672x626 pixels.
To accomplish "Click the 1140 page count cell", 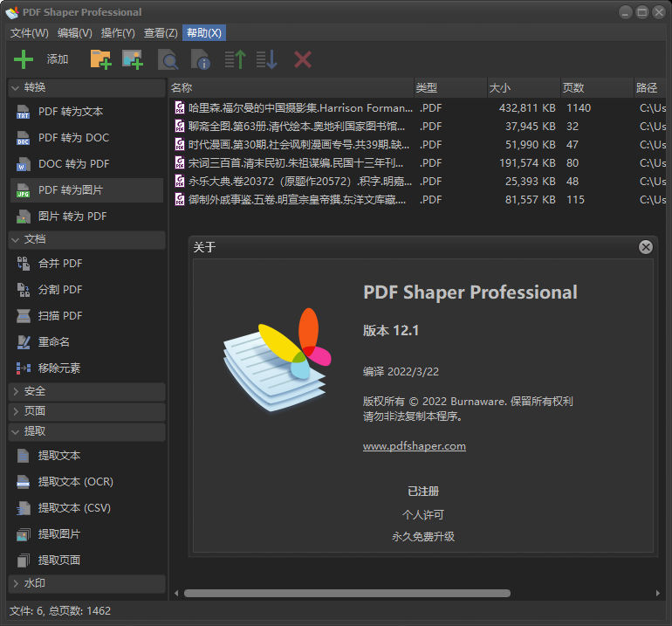I will (x=579, y=108).
